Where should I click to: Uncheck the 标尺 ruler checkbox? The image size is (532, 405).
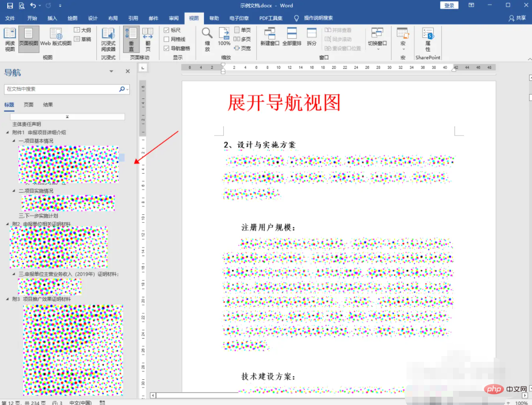tap(167, 30)
